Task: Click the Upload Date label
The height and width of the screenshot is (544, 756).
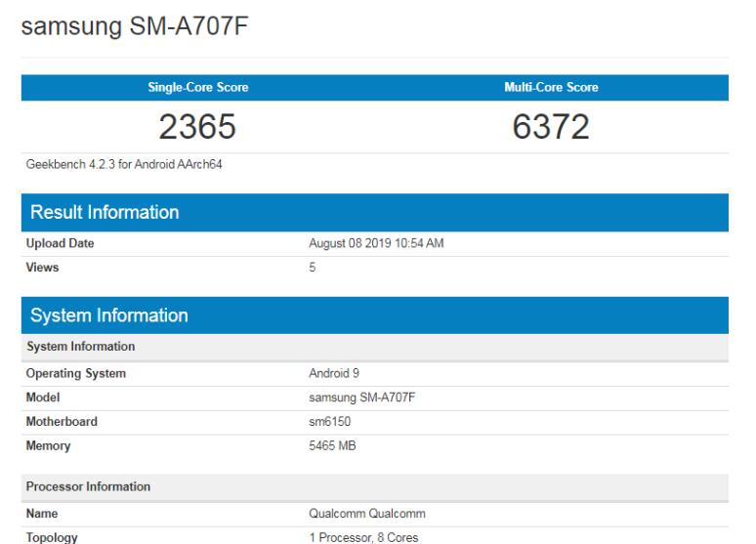Action: [60, 243]
